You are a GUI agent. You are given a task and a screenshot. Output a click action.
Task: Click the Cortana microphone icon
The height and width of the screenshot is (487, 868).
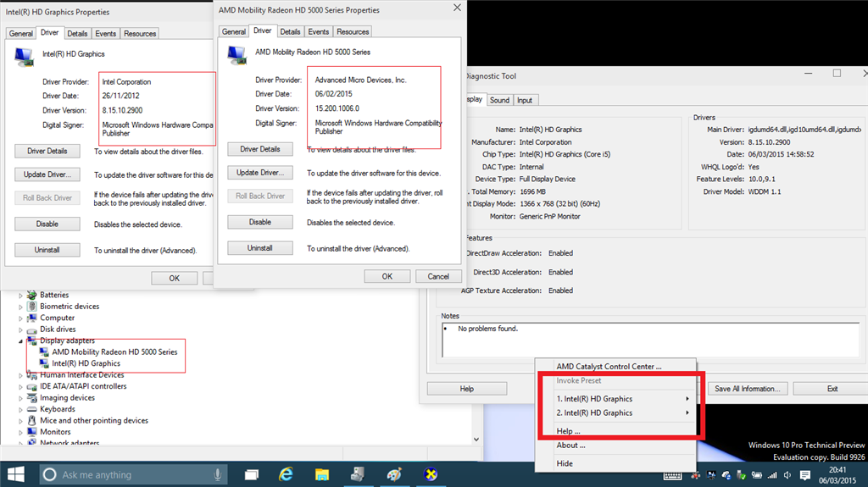(x=218, y=474)
